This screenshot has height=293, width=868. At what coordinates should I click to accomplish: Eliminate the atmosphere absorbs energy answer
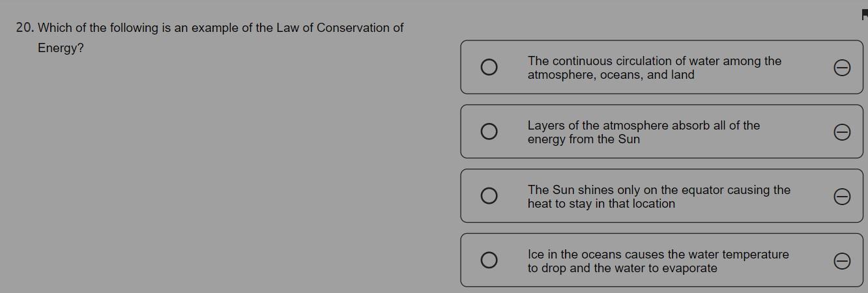[842, 132]
